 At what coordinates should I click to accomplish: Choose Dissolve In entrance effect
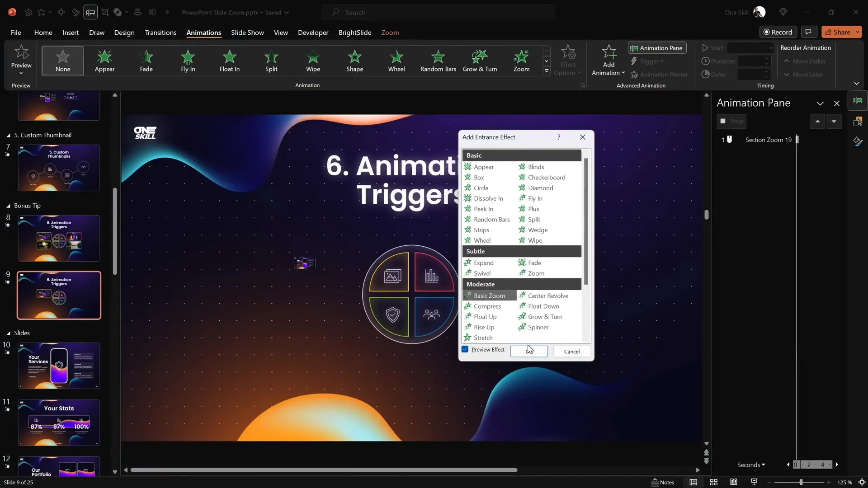pos(488,198)
